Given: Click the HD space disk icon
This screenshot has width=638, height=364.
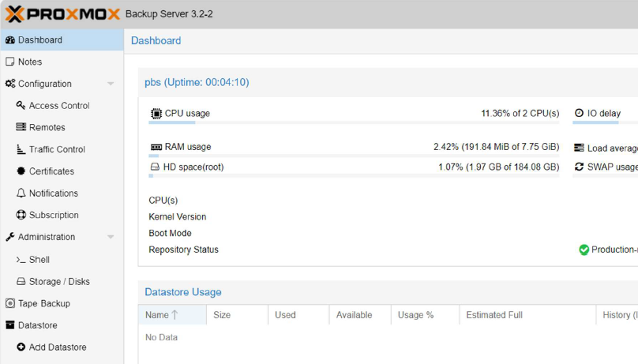Looking at the screenshot, I should tap(155, 167).
